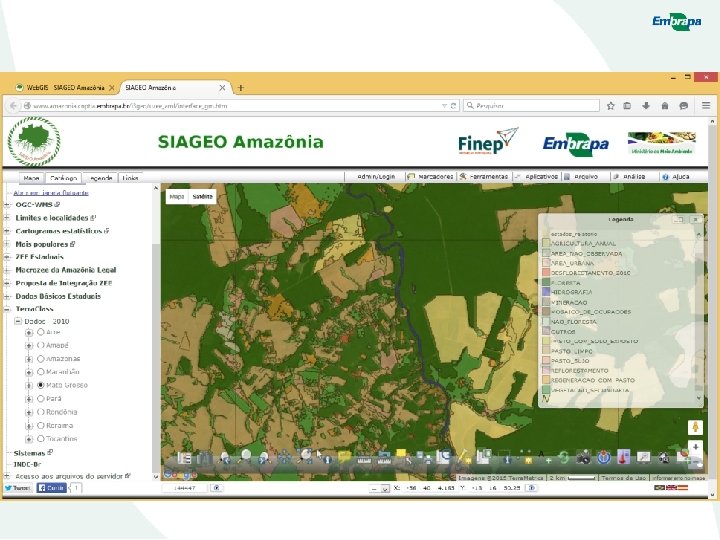
Task: Click the Embrapa logo in page header
Action: pos(576,144)
